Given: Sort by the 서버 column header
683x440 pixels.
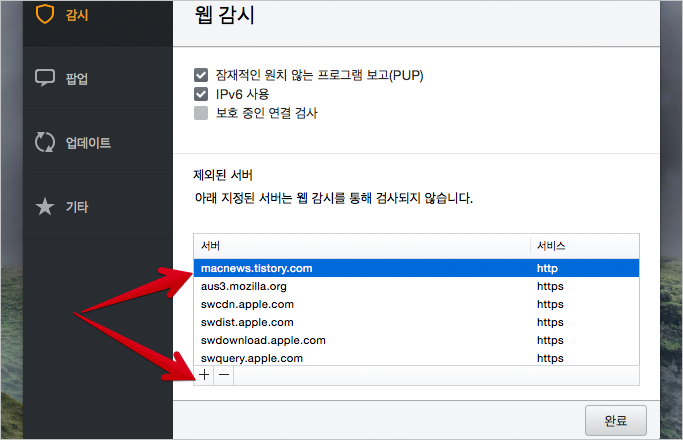Looking at the screenshot, I should click(362, 246).
